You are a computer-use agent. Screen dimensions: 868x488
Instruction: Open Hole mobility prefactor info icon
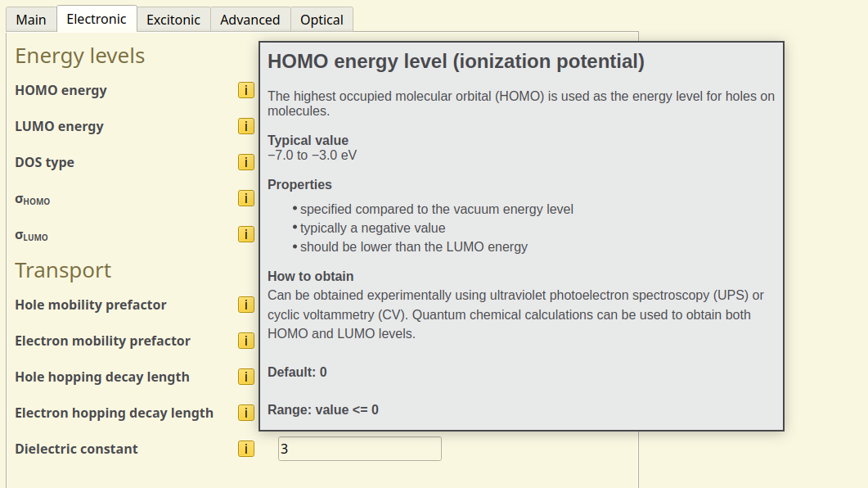pos(246,305)
